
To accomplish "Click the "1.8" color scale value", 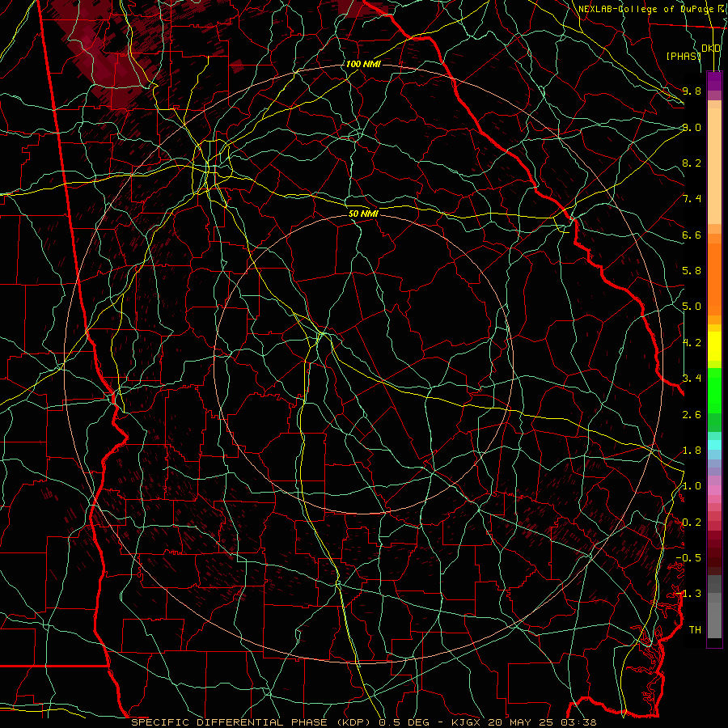I will click(692, 451).
